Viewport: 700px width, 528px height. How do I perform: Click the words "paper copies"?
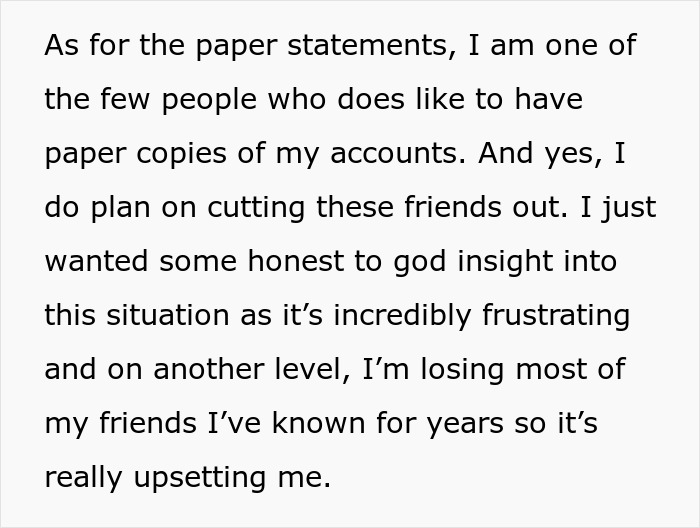point(136,154)
